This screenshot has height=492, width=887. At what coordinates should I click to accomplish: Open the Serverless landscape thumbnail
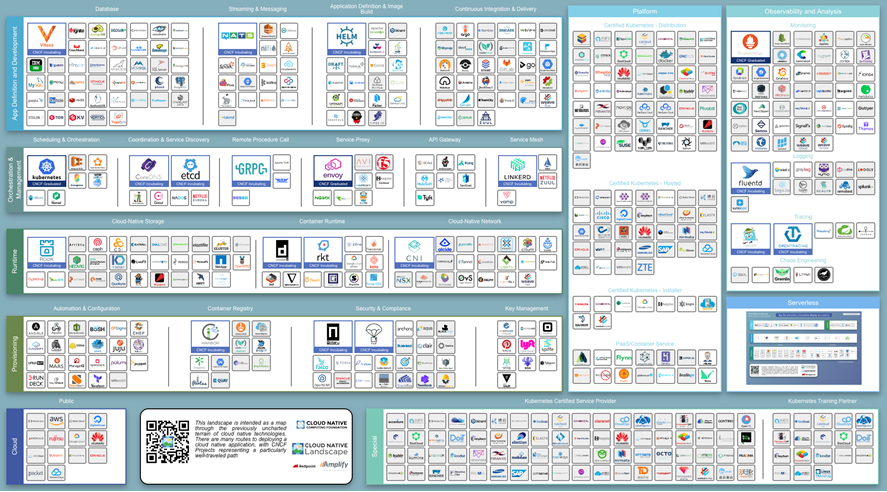[803, 348]
